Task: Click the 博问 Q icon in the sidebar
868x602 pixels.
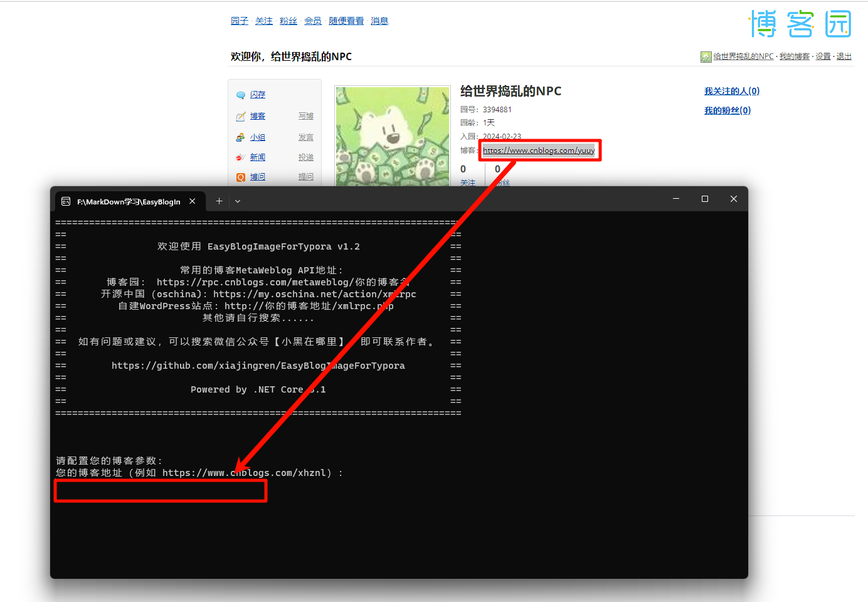Action: coord(241,177)
